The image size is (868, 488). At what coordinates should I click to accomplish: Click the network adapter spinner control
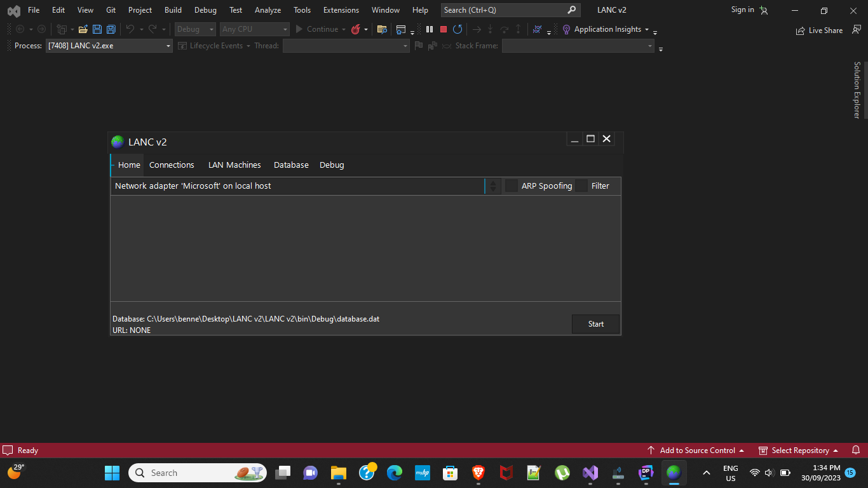(494, 186)
